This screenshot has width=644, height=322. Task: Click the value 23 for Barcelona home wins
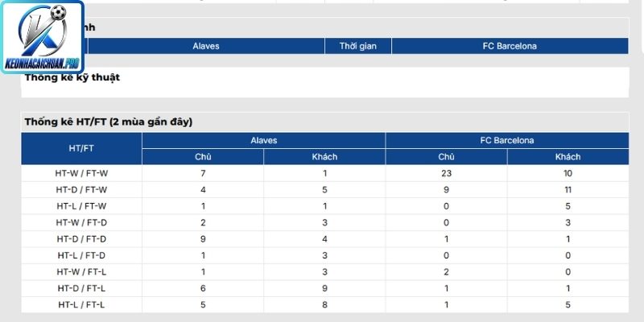pos(447,173)
